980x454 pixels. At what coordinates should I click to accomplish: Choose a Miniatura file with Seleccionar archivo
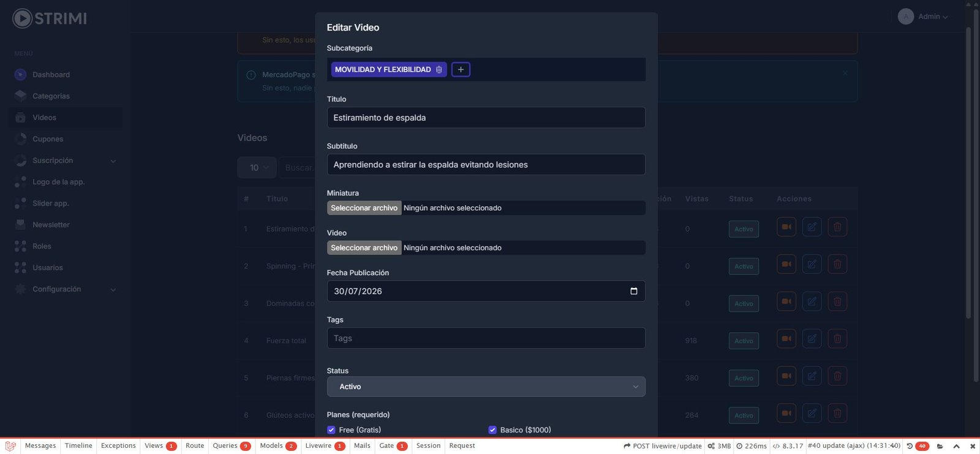[364, 208]
